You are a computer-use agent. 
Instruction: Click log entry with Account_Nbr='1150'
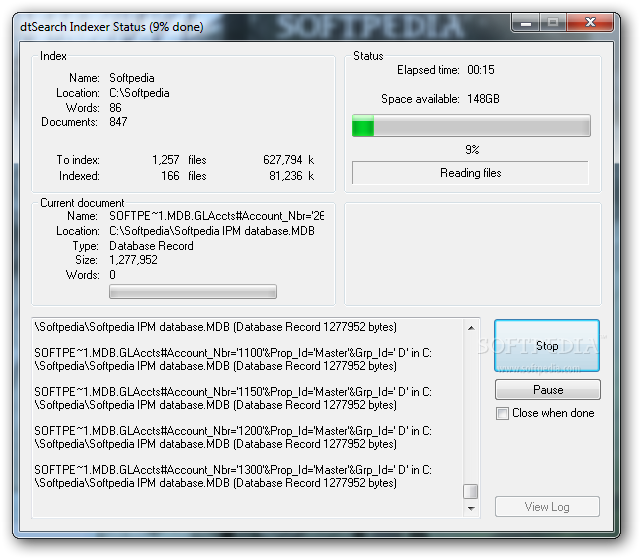coord(233,398)
